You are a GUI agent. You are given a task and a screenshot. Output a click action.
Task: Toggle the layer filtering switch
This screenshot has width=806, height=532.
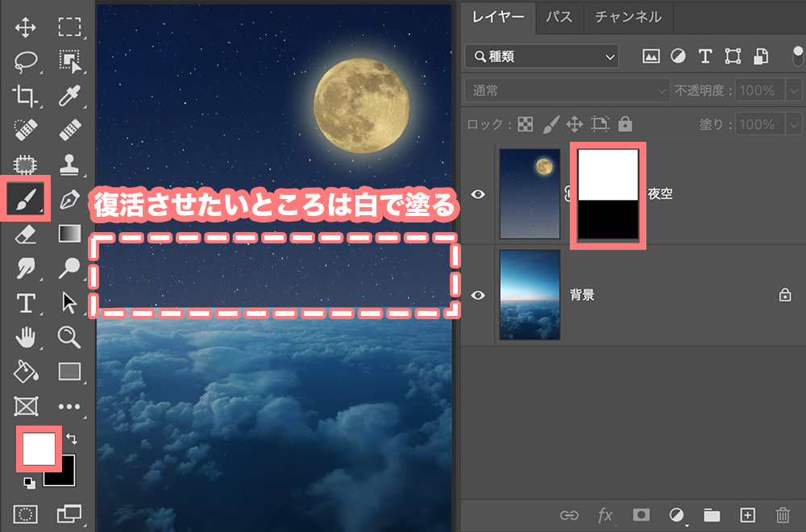(x=798, y=56)
